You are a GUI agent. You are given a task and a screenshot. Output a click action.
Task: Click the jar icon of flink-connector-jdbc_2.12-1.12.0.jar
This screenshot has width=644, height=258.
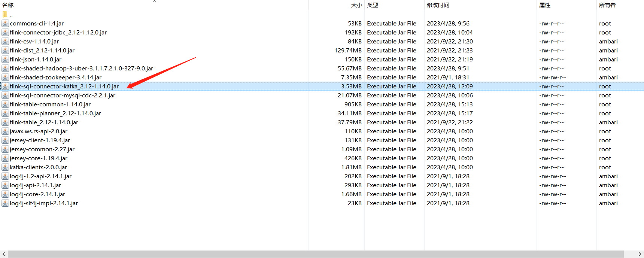(5, 32)
